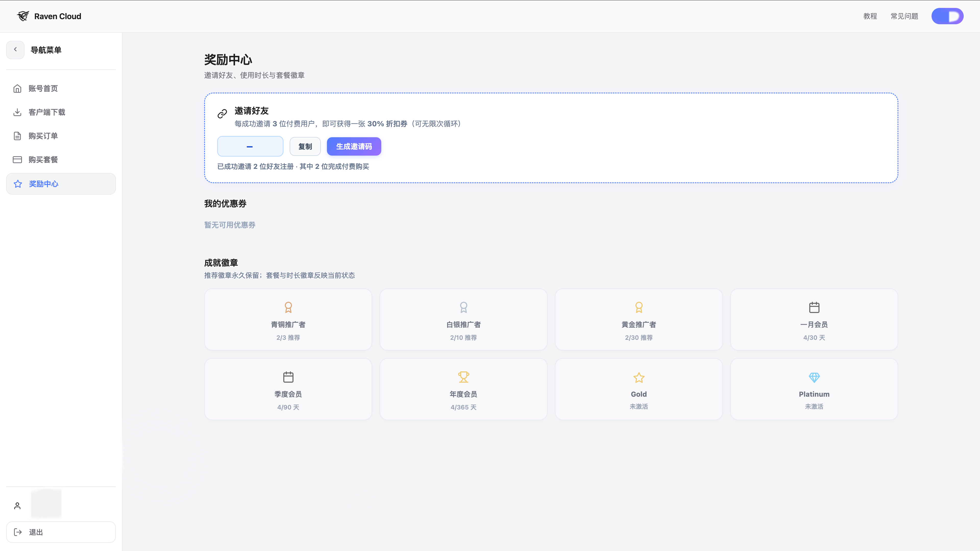This screenshot has width=980, height=551.
Task: Click the '4/30 天' progress text
Action: pyautogui.click(x=814, y=337)
